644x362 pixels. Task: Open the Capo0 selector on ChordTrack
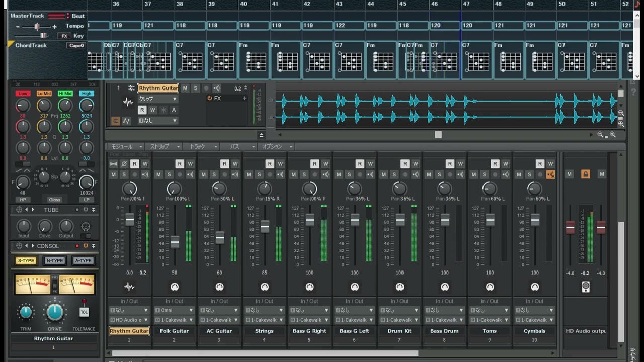76,45
